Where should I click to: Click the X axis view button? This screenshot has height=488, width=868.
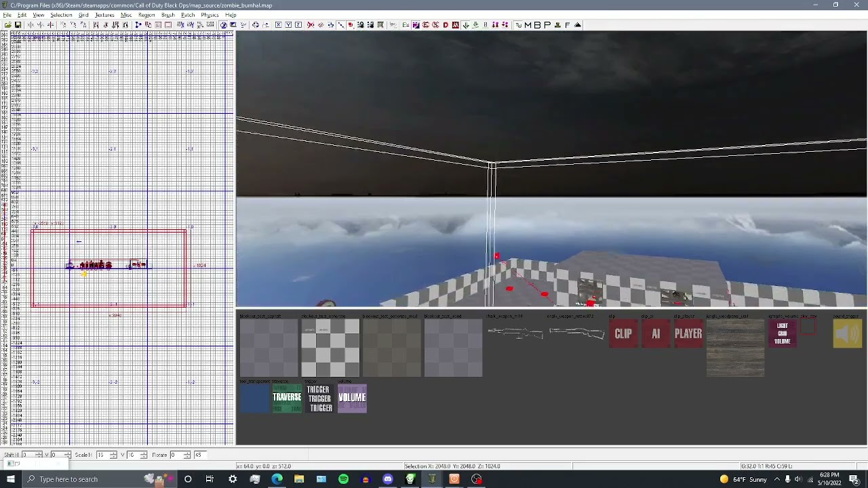pyautogui.click(x=278, y=25)
